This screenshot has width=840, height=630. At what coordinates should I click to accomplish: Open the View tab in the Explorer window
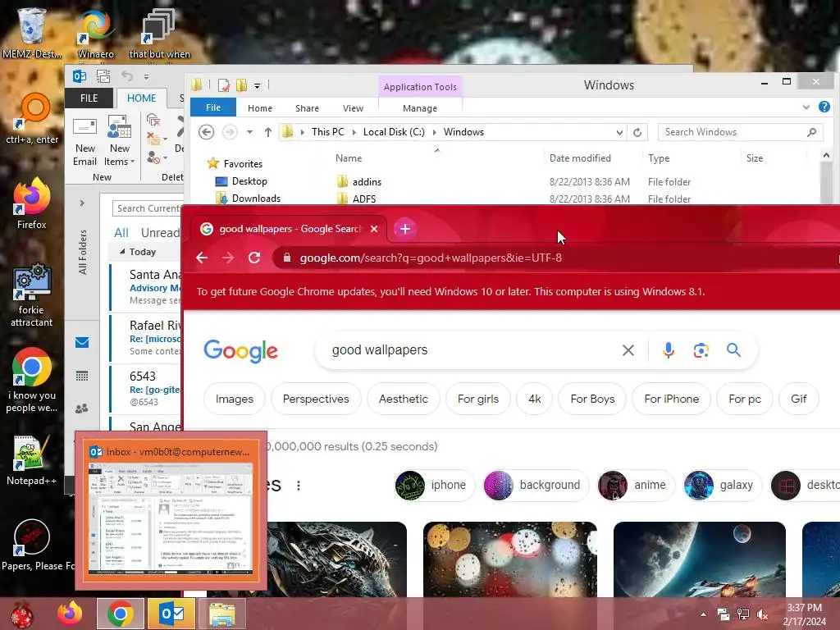pos(353,108)
